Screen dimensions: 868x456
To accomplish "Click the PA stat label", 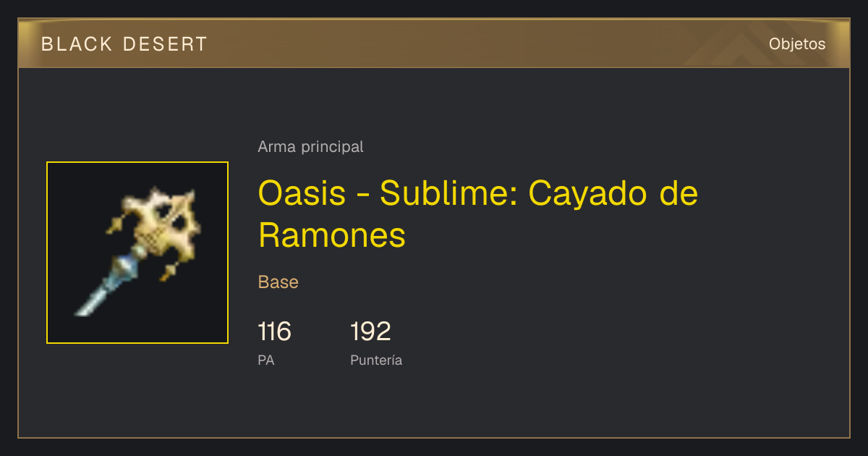I will 266,360.
